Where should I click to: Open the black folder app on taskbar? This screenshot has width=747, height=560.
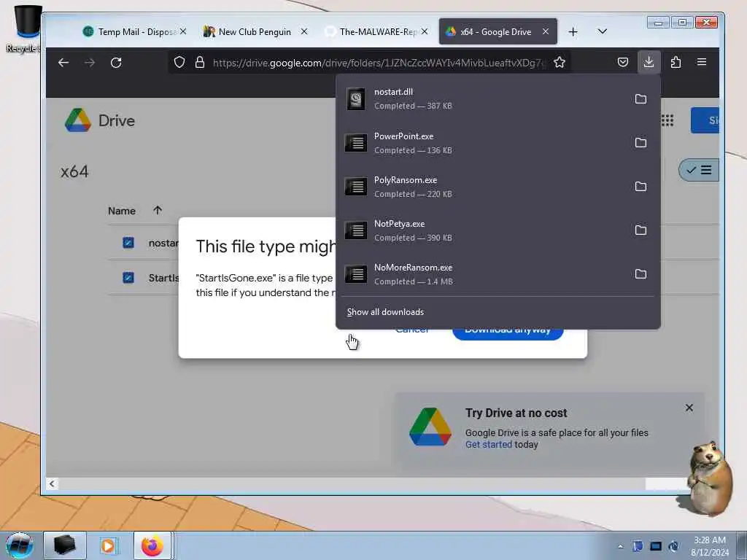click(65, 545)
